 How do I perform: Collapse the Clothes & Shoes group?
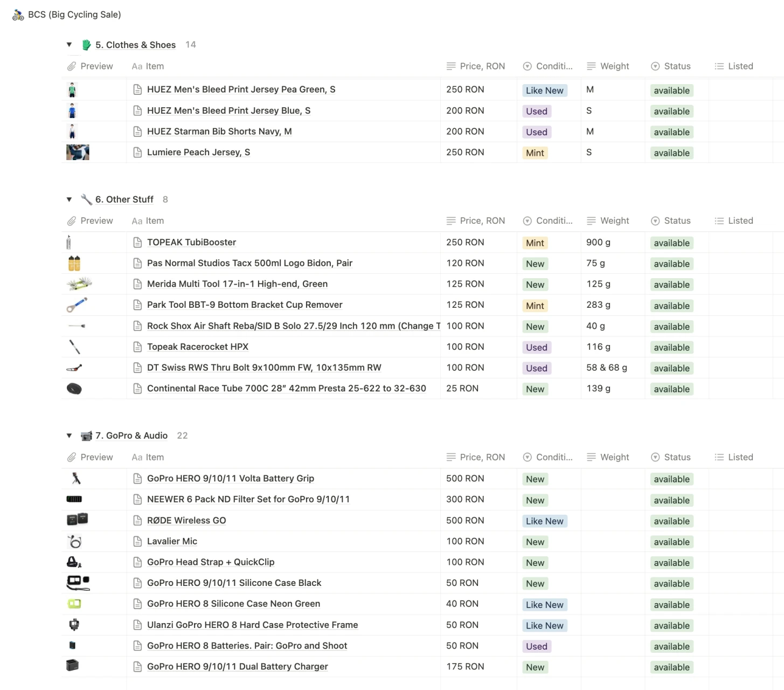click(x=69, y=45)
